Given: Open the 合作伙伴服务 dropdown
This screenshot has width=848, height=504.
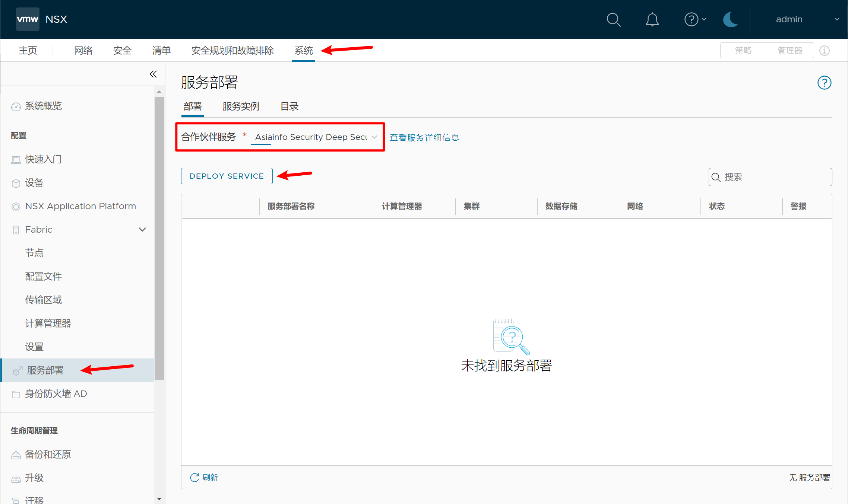Looking at the screenshot, I should click(x=316, y=137).
